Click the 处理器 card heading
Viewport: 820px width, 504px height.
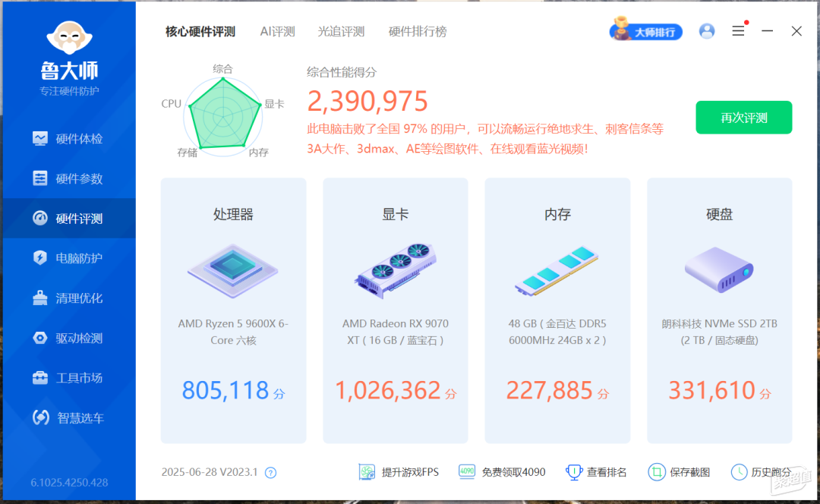(233, 214)
